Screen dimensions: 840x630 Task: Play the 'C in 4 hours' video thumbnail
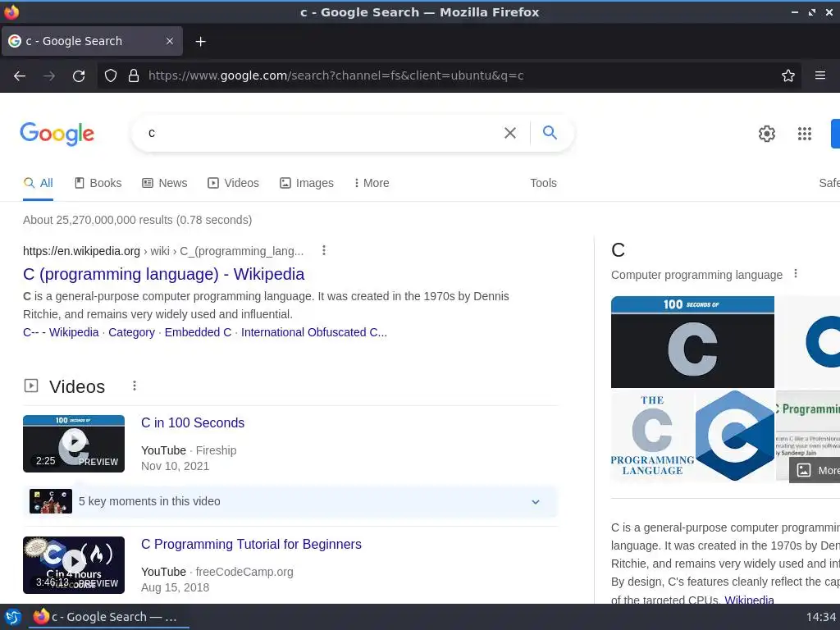click(74, 565)
